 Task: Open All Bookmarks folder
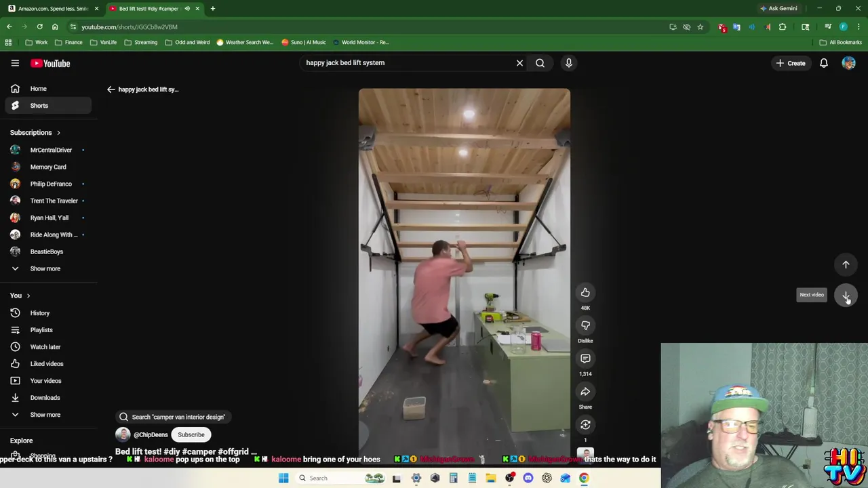[x=840, y=42]
